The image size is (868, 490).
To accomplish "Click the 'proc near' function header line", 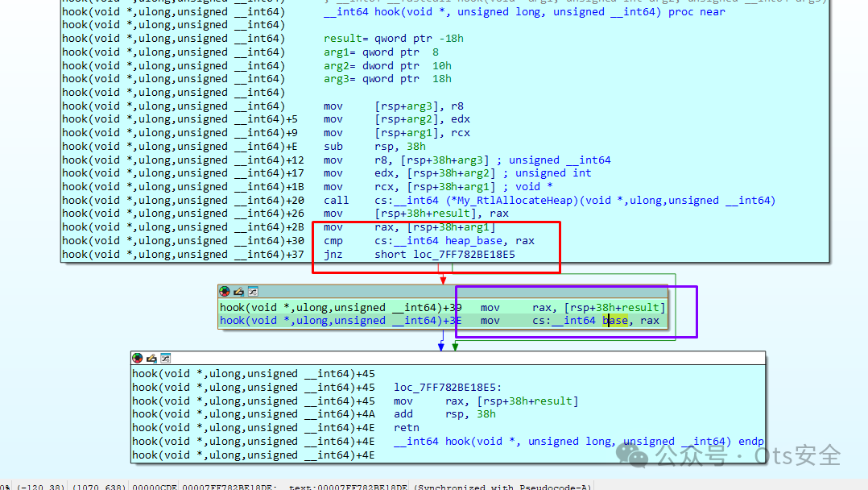I will (524, 11).
